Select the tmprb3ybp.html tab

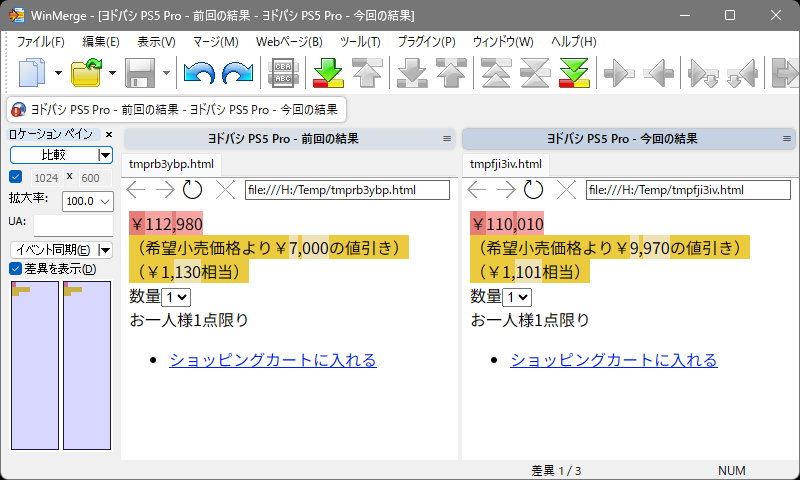pos(171,164)
